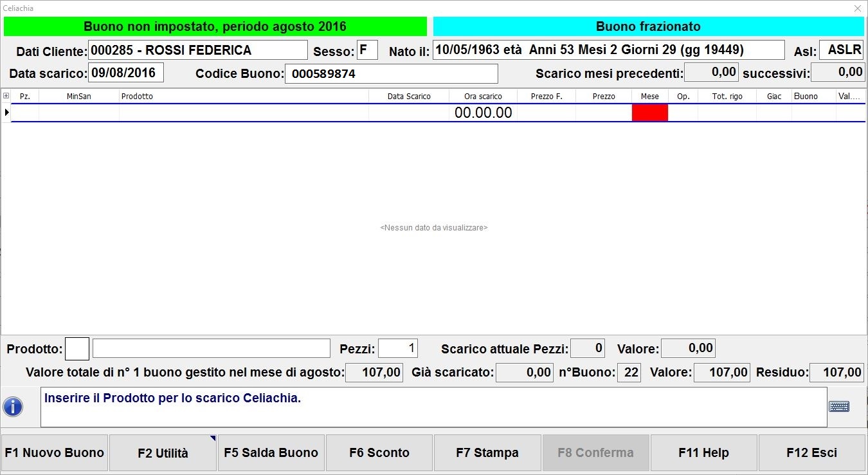This screenshot has height=475, width=868.
Task: Click F5 Salda Buono button
Action: coord(271,452)
